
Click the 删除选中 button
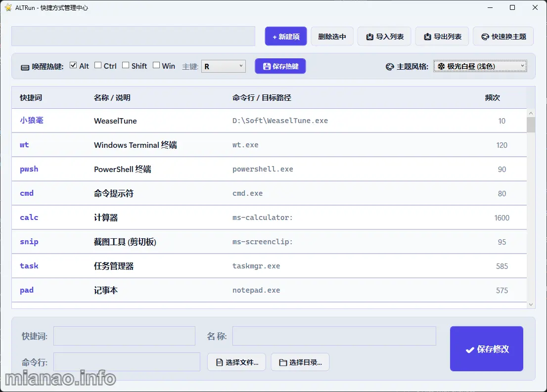pos(332,36)
